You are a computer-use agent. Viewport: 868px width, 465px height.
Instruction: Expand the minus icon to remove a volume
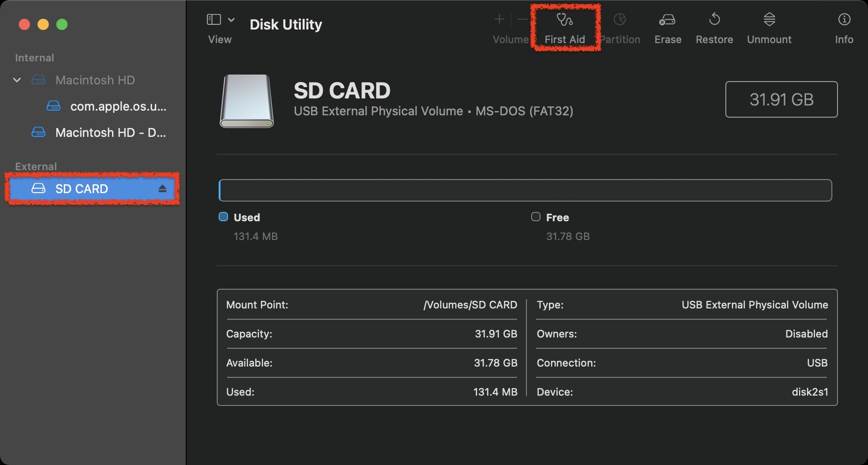tap(522, 20)
